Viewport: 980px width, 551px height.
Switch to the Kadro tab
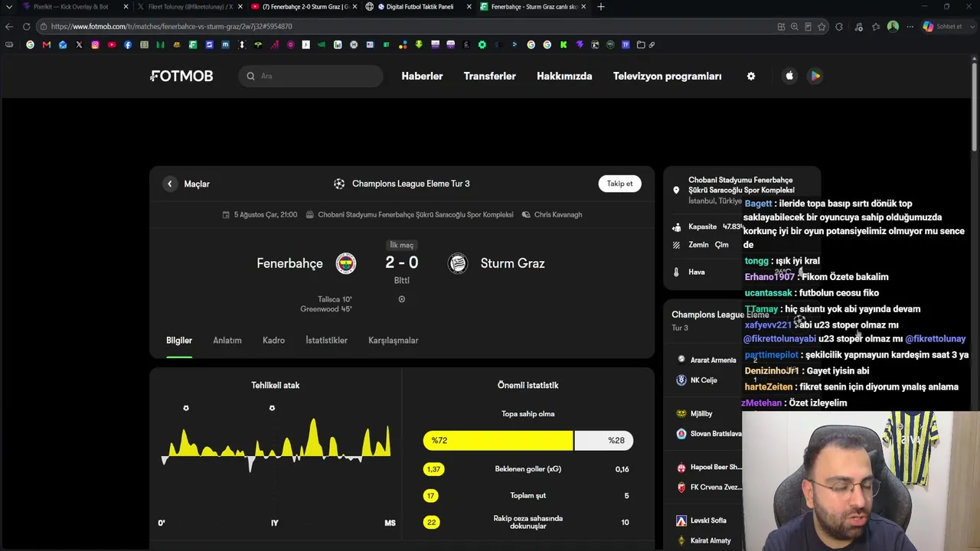pyautogui.click(x=273, y=341)
